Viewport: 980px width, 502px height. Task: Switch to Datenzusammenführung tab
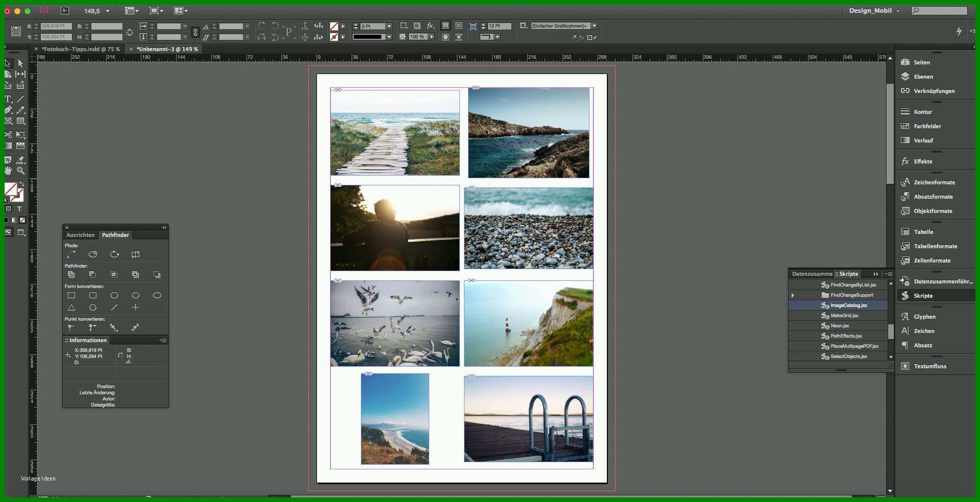pos(812,274)
